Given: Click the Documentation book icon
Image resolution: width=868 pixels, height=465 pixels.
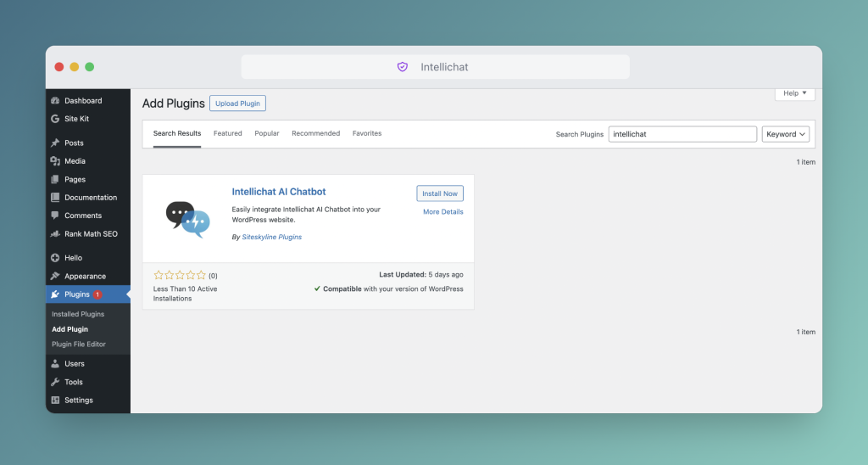Looking at the screenshot, I should 55,198.
